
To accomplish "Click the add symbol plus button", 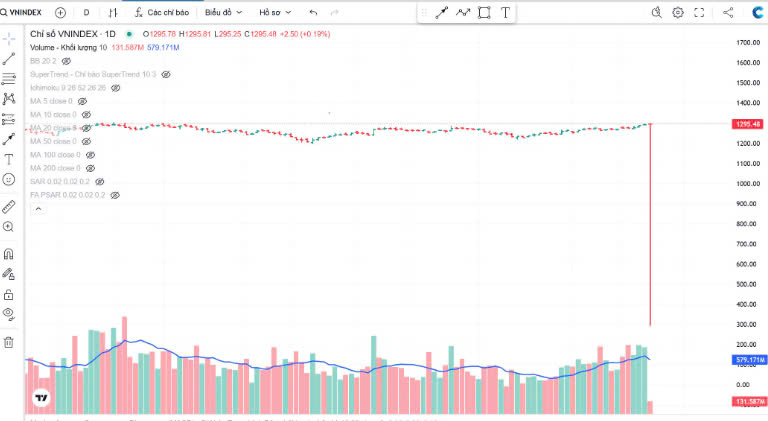I will click(x=60, y=13).
